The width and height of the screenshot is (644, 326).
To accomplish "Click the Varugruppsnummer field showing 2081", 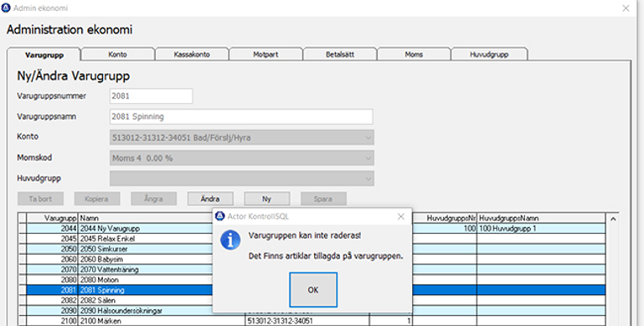I will point(151,96).
